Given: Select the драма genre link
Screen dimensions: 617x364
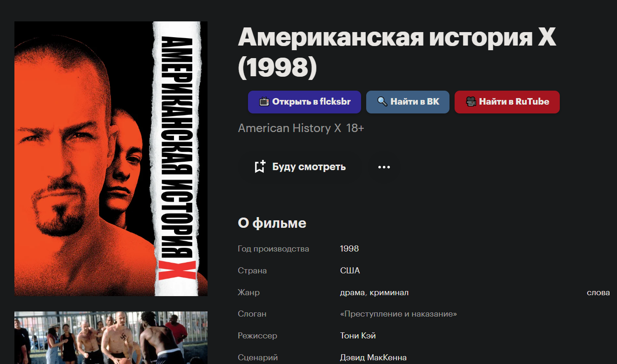Looking at the screenshot, I should click(x=352, y=292).
